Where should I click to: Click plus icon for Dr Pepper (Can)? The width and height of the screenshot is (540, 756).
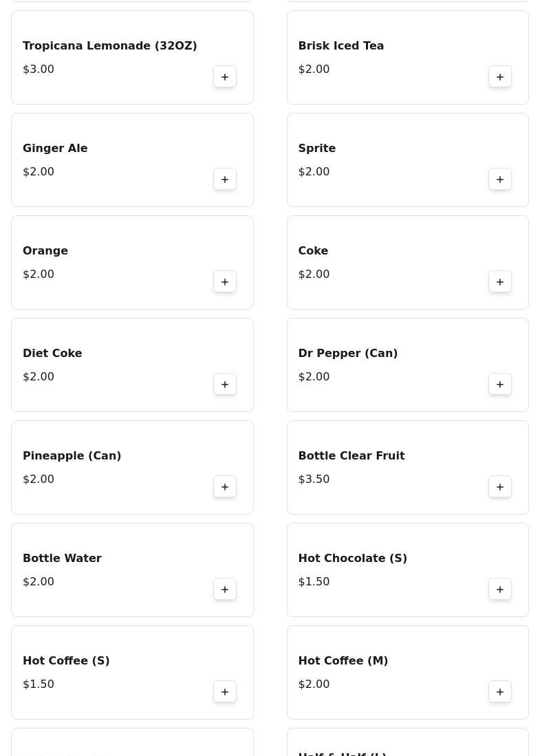tap(500, 385)
